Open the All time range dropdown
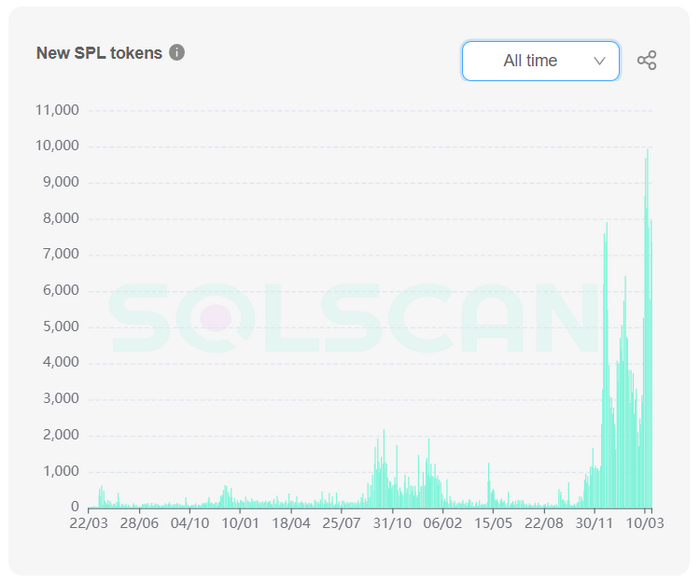 (540, 61)
